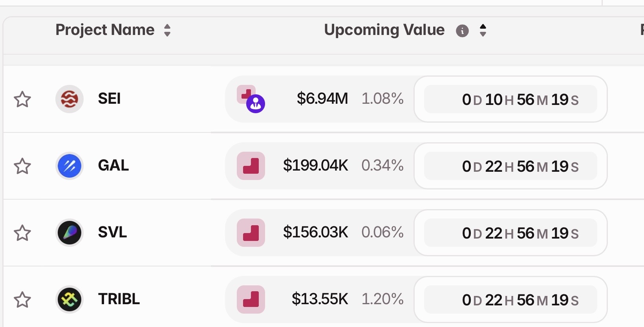Click GAL pink unlock allocation icon

point(251,166)
